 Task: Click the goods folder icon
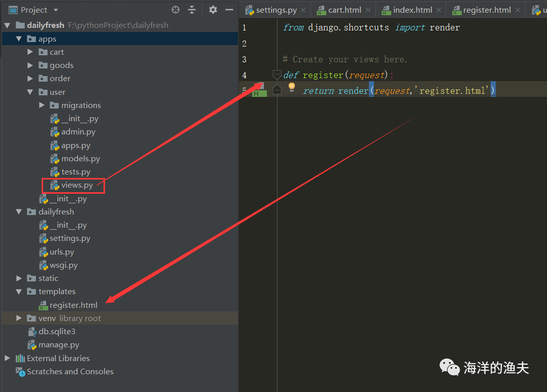coord(43,65)
